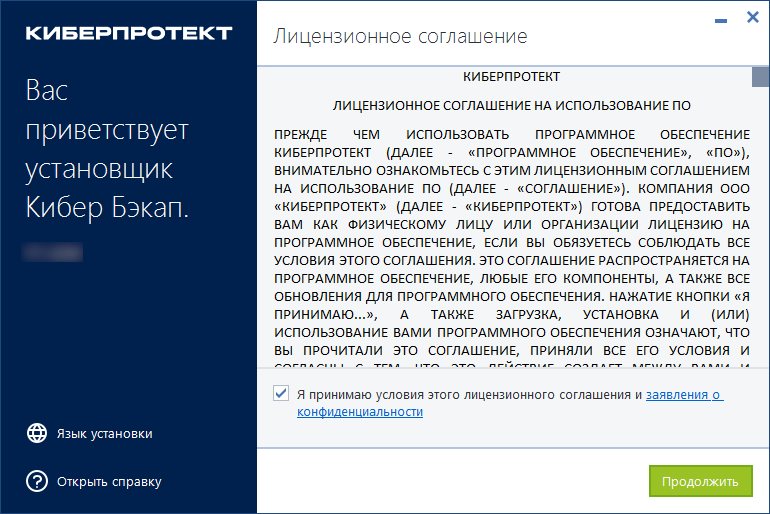Click the ЛИЦЕНЗИОННОЕ СОГЛАШЕНИЕ НА ИСПОЛЬЗОВАНИЕ ПО title
Image resolution: width=770 pixels, height=514 pixels.
pos(512,106)
